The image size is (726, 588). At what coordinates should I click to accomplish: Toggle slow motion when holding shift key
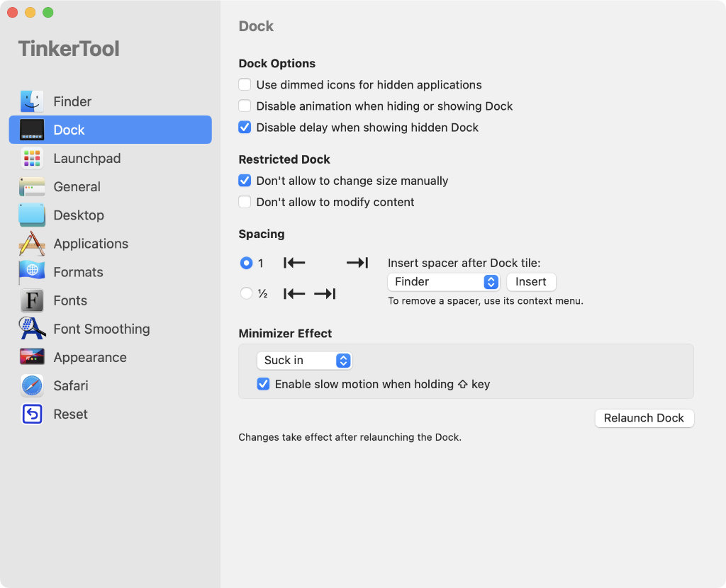pos(263,385)
